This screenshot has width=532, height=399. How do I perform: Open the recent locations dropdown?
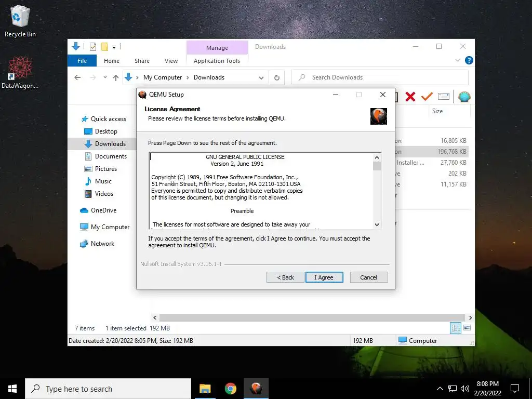click(105, 77)
